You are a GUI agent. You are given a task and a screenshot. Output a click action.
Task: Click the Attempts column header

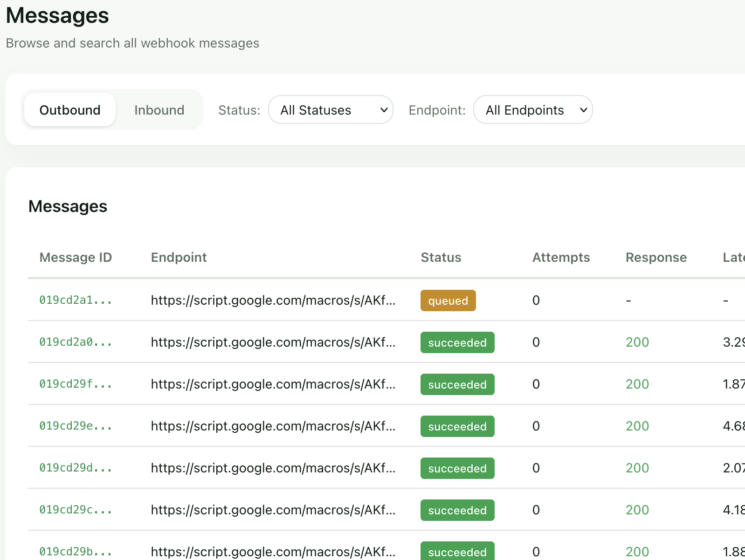pos(561,257)
